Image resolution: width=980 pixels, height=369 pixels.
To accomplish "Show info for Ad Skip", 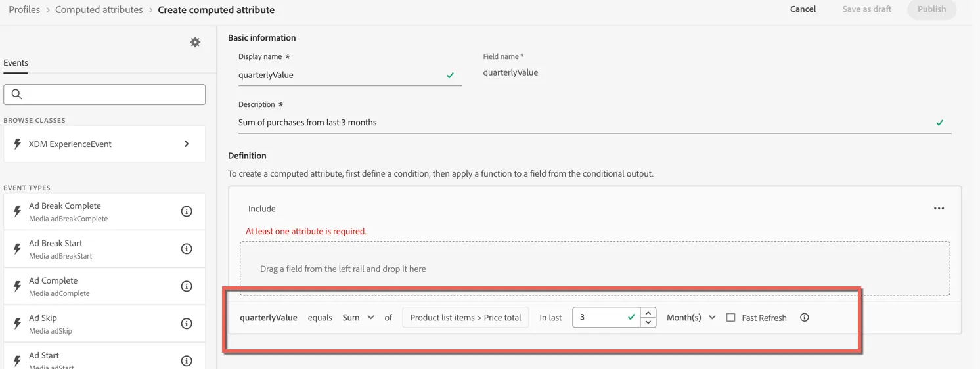I will coord(187,324).
